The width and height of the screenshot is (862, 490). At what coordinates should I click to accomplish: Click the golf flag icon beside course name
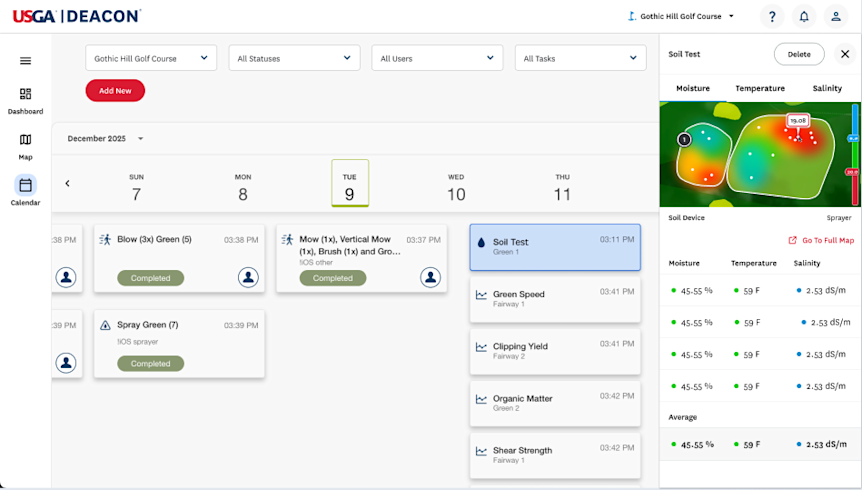click(632, 16)
